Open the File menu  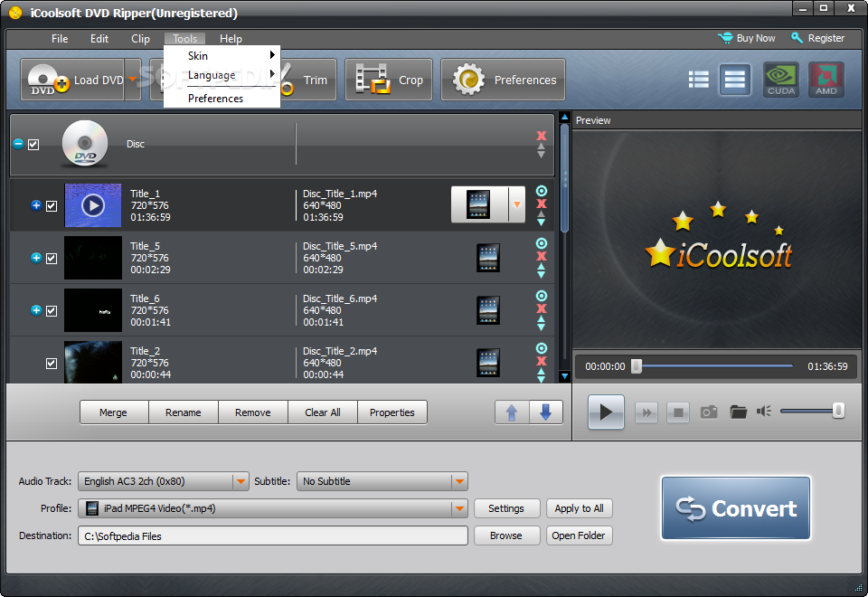click(60, 39)
